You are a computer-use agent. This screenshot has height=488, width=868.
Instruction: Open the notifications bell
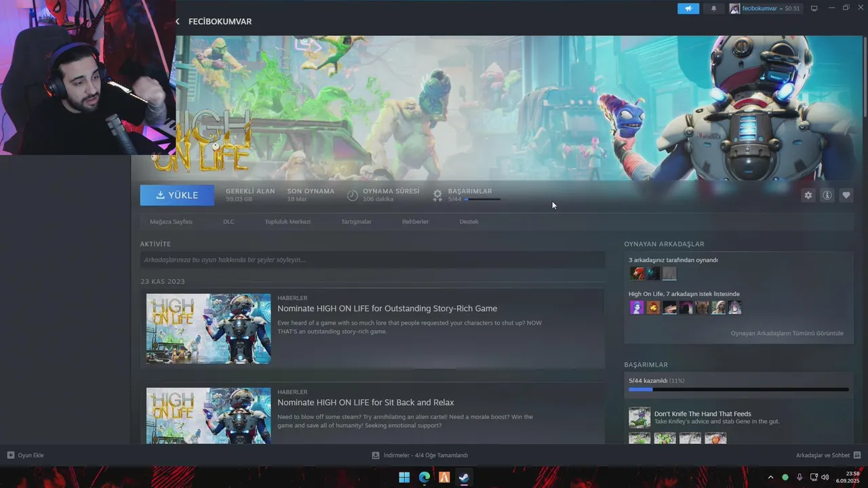[x=713, y=9]
